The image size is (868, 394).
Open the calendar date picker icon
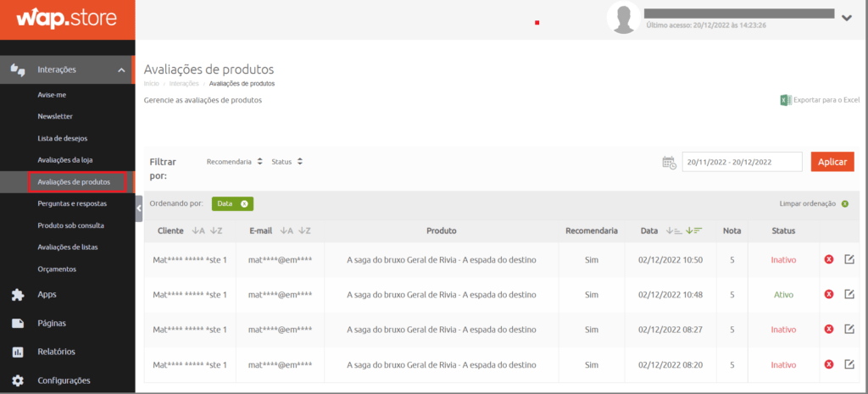pos(669,163)
